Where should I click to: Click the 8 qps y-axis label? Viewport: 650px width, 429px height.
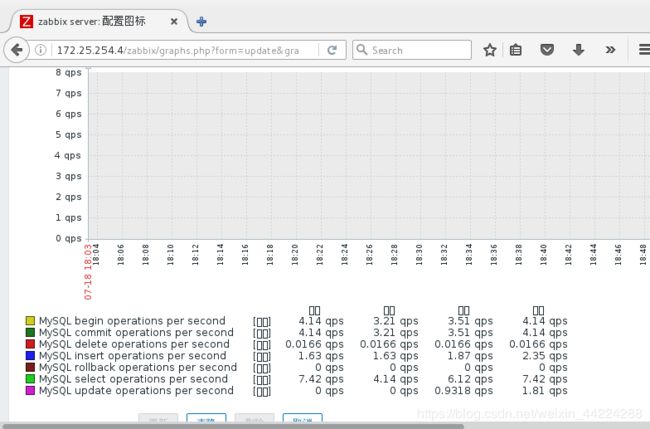pos(68,73)
